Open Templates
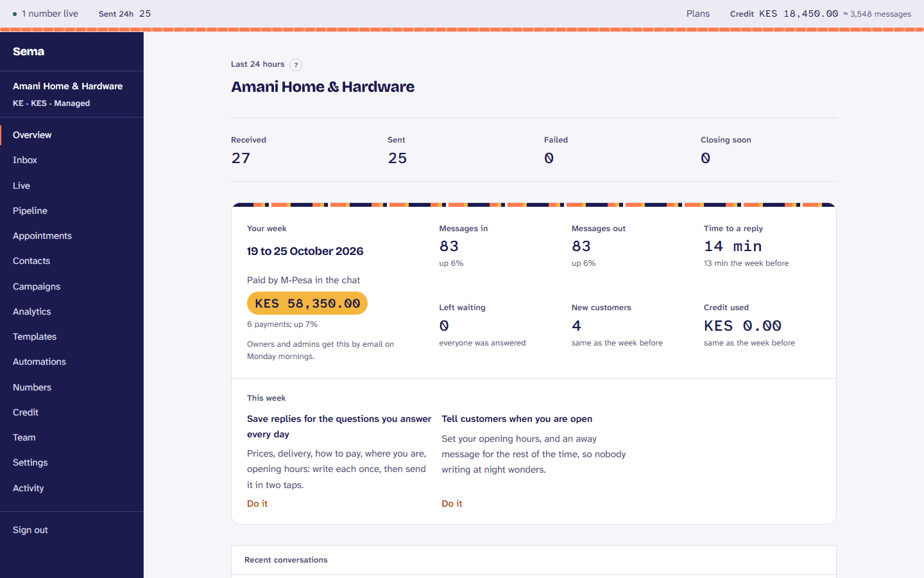Image resolution: width=924 pixels, height=578 pixels. pos(72,337)
